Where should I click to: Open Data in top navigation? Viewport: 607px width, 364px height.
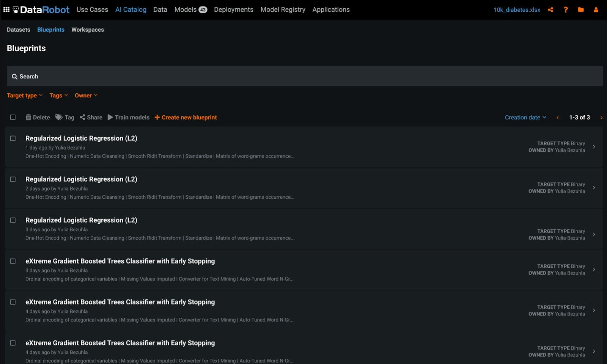coord(160,9)
